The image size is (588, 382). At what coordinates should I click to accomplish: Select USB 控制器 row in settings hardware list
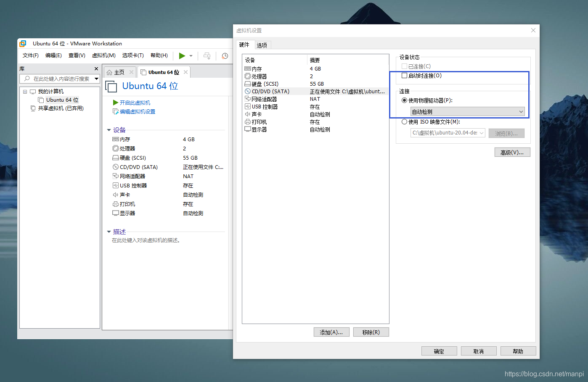[x=315, y=107]
